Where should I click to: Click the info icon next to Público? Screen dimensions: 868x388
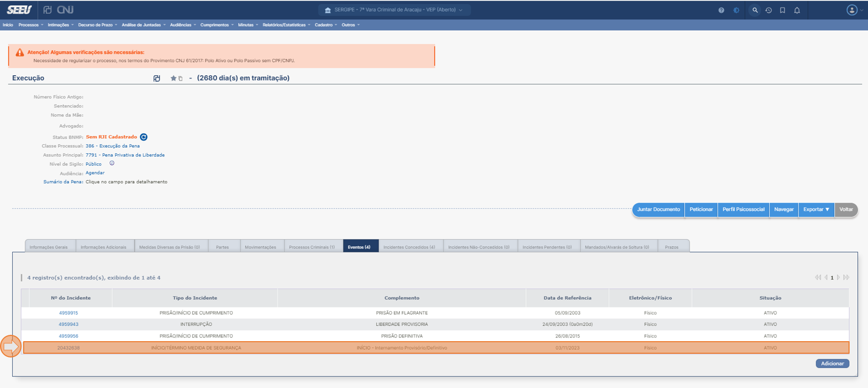click(x=112, y=163)
